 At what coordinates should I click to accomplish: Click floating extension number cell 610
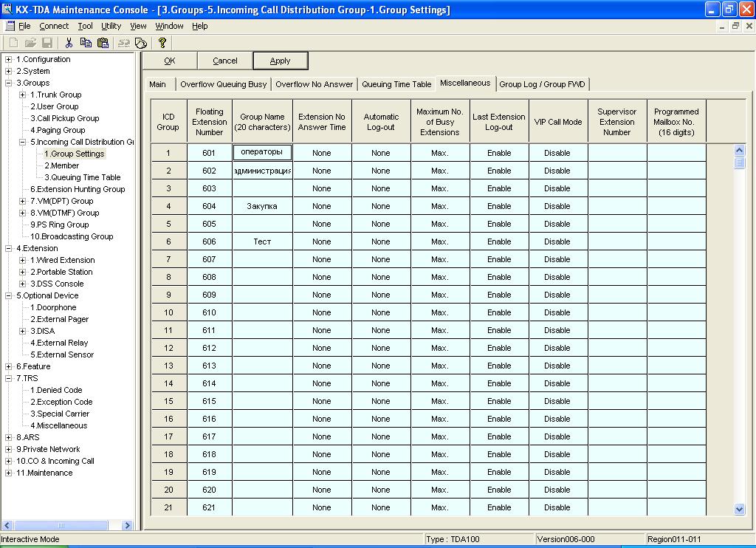209,312
